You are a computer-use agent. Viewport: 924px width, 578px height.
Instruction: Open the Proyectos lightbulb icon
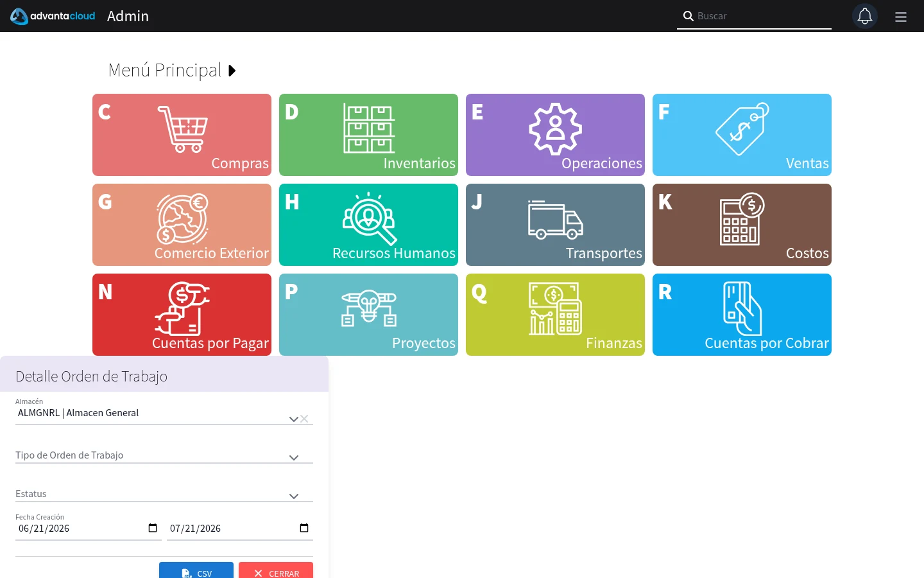point(369,308)
